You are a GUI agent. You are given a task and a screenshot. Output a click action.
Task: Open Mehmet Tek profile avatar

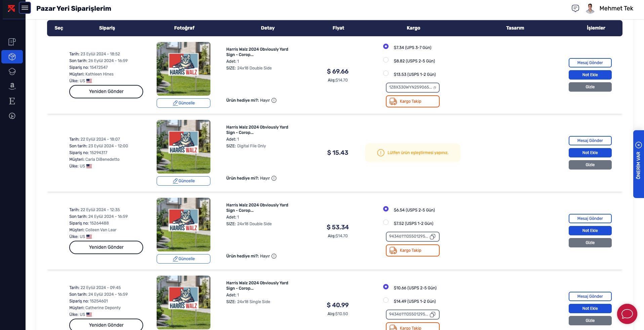point(590,8)
